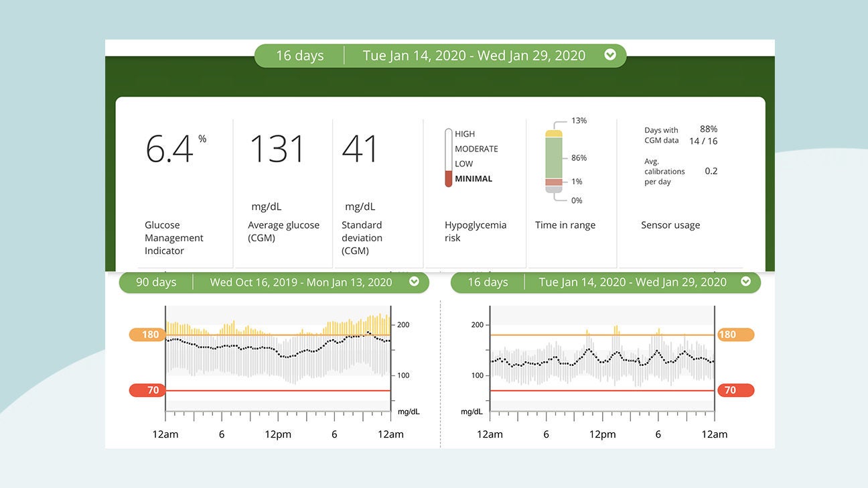The image size is (868, 488).
Task: Select the 180 high threshold marker on the 90-day chart
Action: [x=147, y=335]
